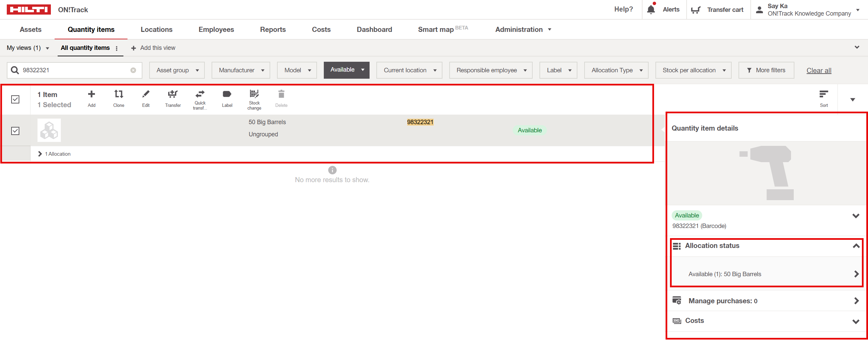868x346 pixels.
Task: Click the Label tag icon
Action: tap(227, 94)
